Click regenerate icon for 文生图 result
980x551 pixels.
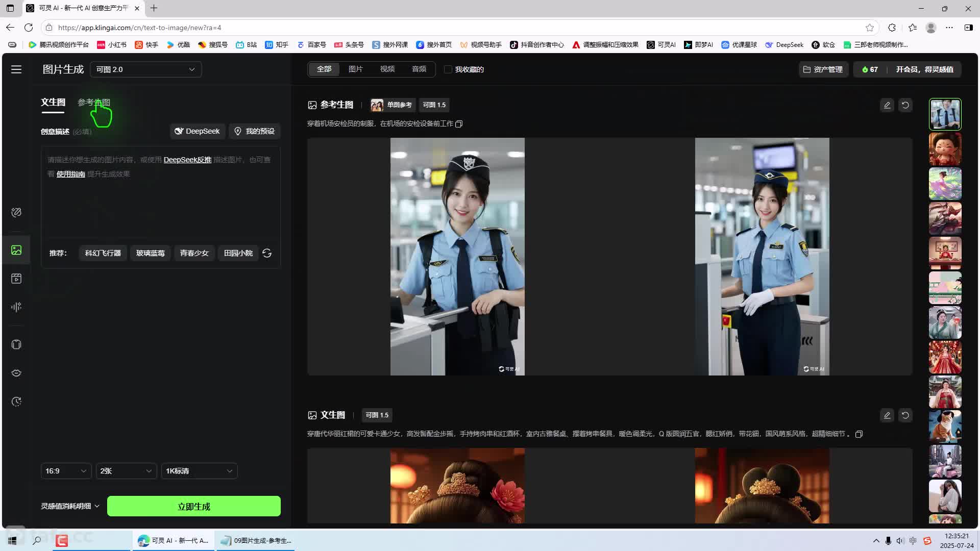905,415
